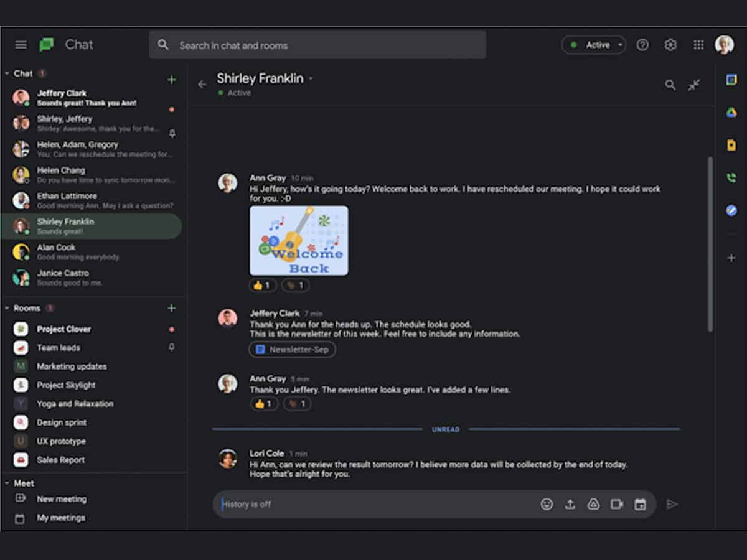
Task: Click the Google Chat logo
Action: pos(47,45)
